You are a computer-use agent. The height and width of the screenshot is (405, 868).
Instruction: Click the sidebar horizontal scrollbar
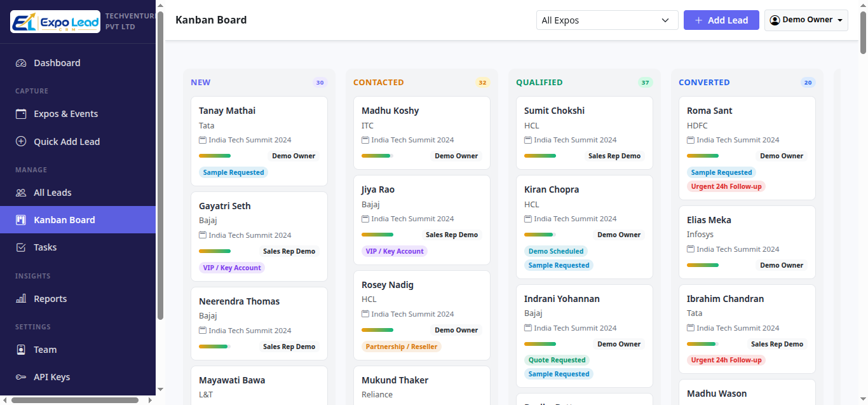(x=75, y=401)
